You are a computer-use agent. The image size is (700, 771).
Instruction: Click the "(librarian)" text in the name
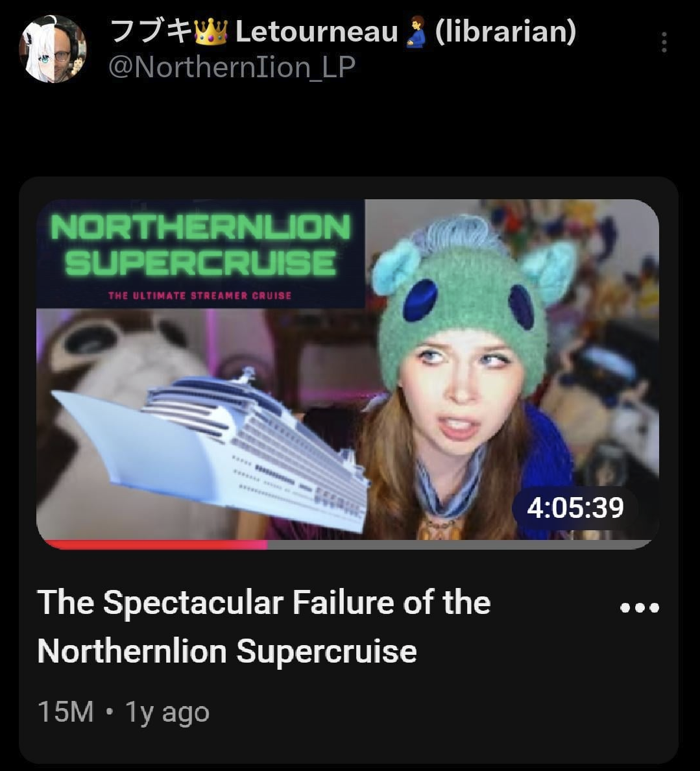click(505, 31)
